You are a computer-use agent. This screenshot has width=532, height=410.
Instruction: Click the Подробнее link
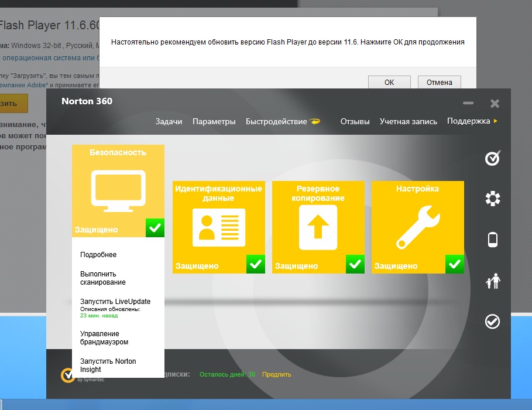pyautogui.click(x=98, y=255)
